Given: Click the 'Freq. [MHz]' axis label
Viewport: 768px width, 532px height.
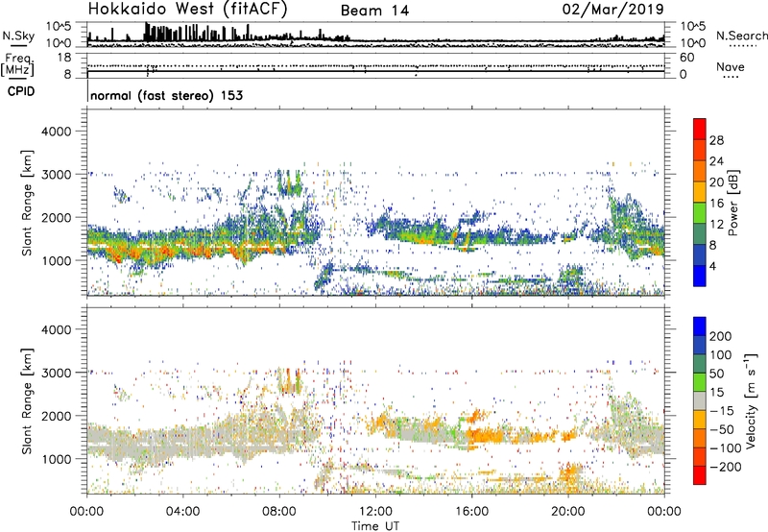Looking at the screenshot, I should (18, 64).
